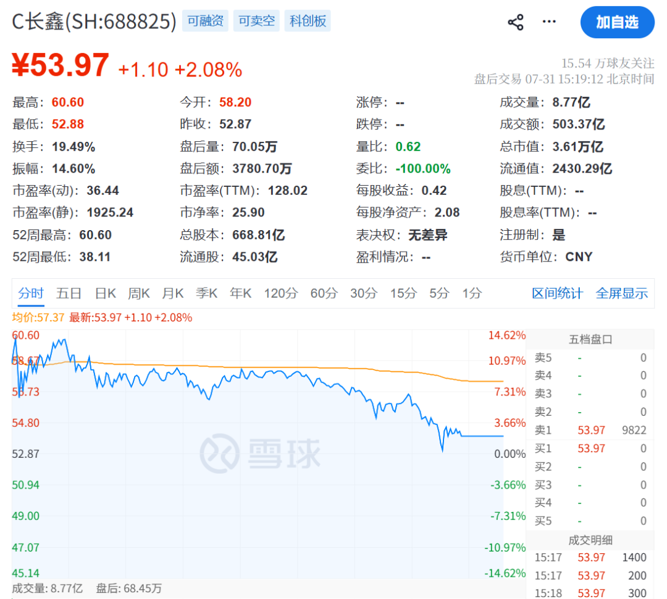667x599 pixels.
Task: Click the 可卖空 tag
Action: [x=257, y=21]
